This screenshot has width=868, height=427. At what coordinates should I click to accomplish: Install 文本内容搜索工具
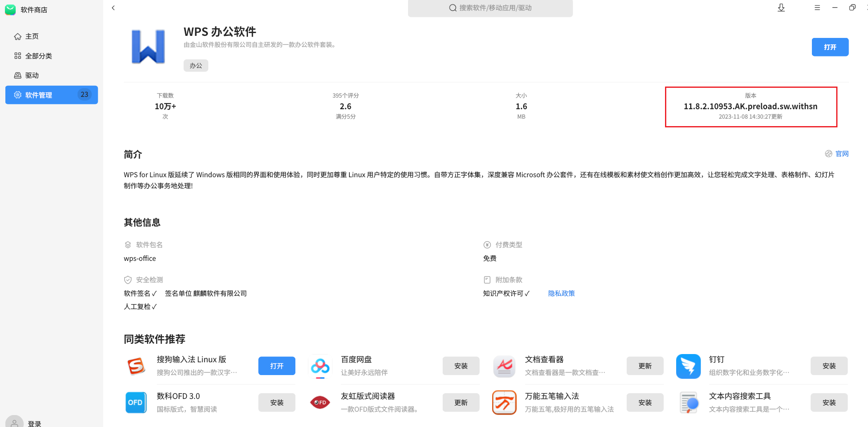pos(829,403)
